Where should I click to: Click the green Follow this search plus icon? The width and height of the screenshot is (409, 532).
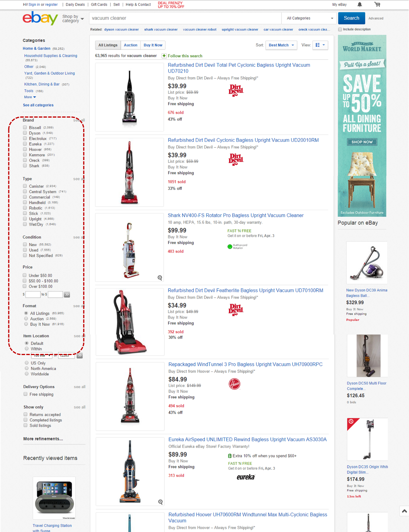click(164, 56)
